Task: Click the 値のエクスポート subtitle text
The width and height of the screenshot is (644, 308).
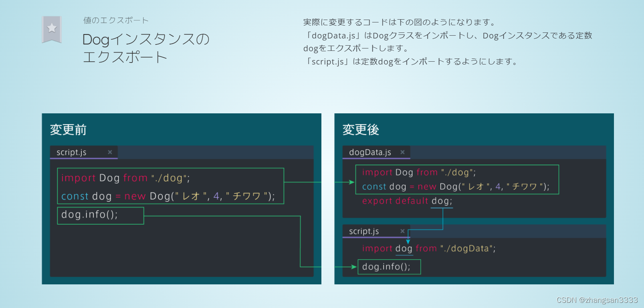Action: tap(116, 20)
